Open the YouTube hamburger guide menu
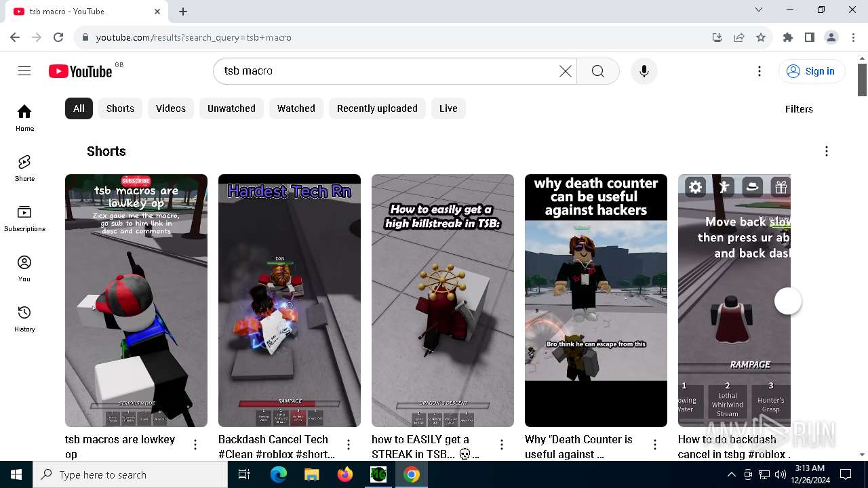Image resolution: width=868 pixels, height=488 pixels. (24, 71)
